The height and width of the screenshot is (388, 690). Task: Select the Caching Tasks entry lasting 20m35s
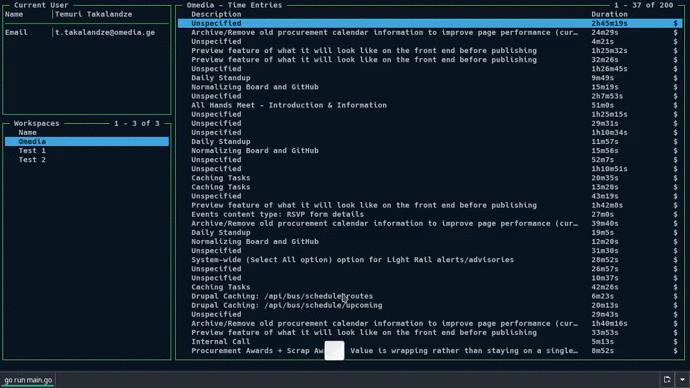(x=430, y=178)
